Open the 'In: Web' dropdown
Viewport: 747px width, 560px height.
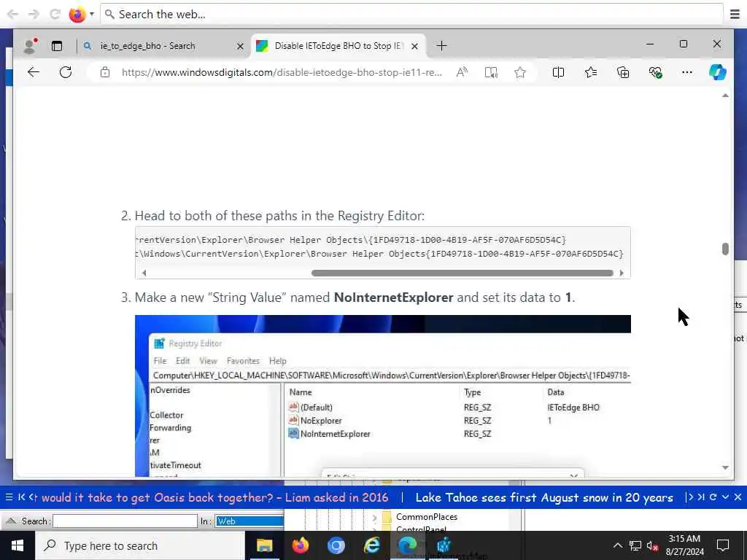pos(249,521)
